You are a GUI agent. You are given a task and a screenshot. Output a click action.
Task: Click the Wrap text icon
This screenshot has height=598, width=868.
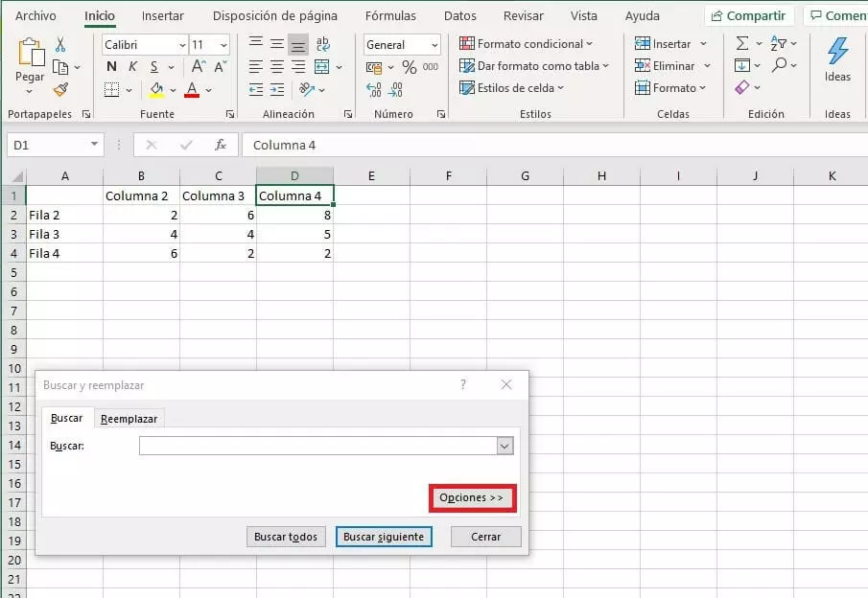323,44
